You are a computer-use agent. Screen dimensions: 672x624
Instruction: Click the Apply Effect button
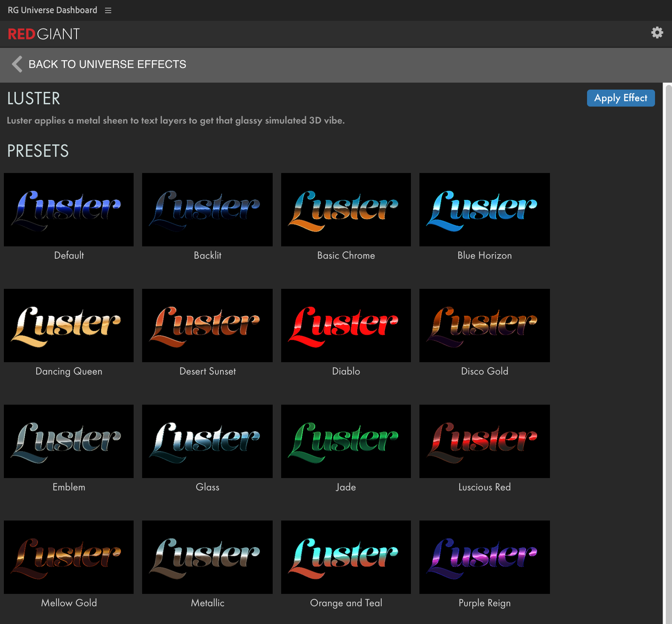click(x=621, y=98)
